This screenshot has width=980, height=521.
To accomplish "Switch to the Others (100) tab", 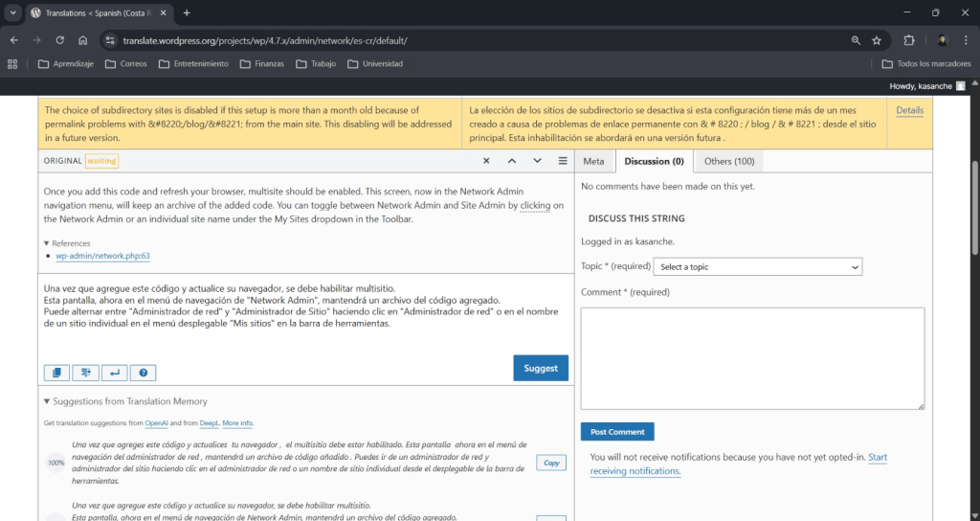I will point(729,161).
